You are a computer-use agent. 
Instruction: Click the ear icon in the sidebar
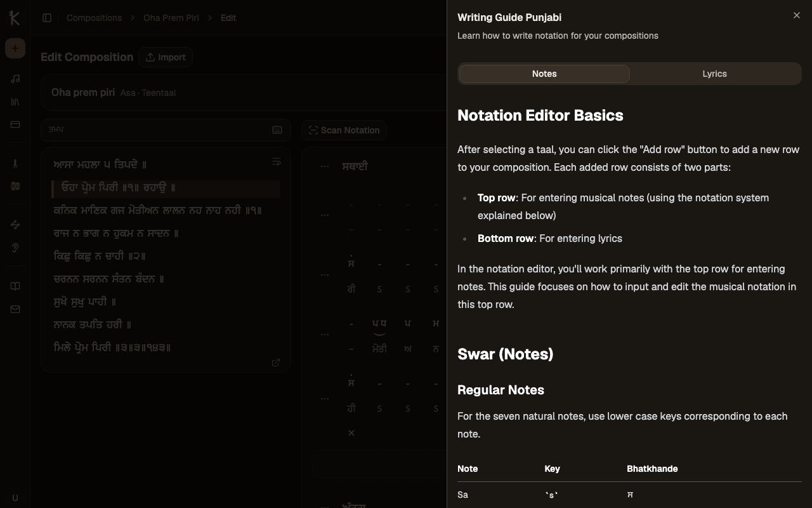coord(15,248)
